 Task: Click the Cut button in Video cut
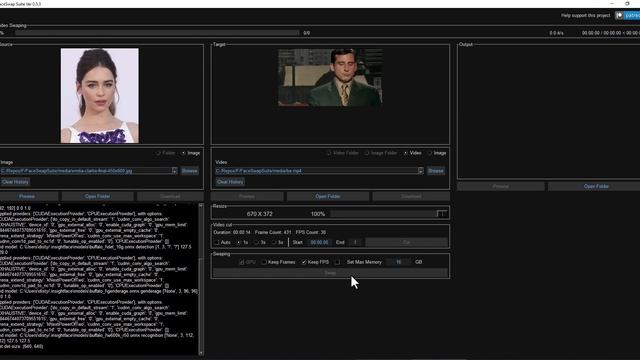pos(407,242)
